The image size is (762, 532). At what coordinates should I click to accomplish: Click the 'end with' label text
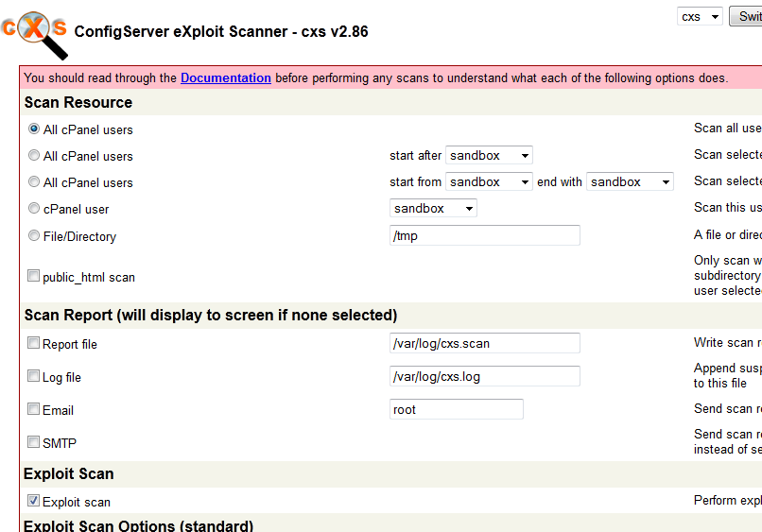560,181
